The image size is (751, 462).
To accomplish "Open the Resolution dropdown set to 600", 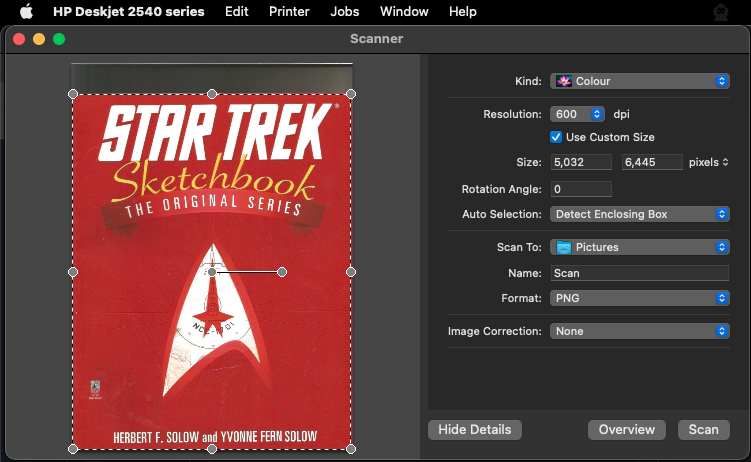I will tap(577, 114).
